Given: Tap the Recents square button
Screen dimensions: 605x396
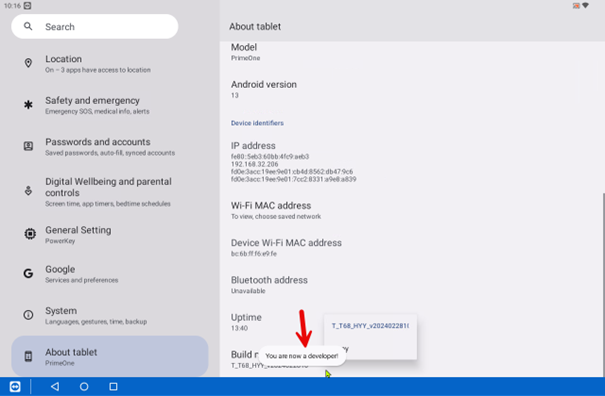Looking at the screenshot, I should point(113,386).
